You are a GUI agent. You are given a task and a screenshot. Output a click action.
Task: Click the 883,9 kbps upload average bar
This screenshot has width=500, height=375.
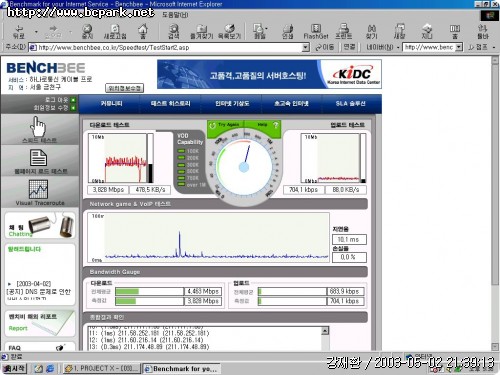[x=292, y=292]
